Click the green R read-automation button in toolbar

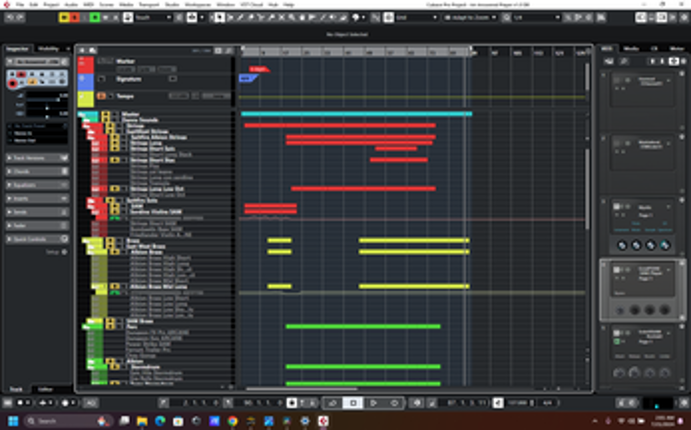[x=95, y=18]
